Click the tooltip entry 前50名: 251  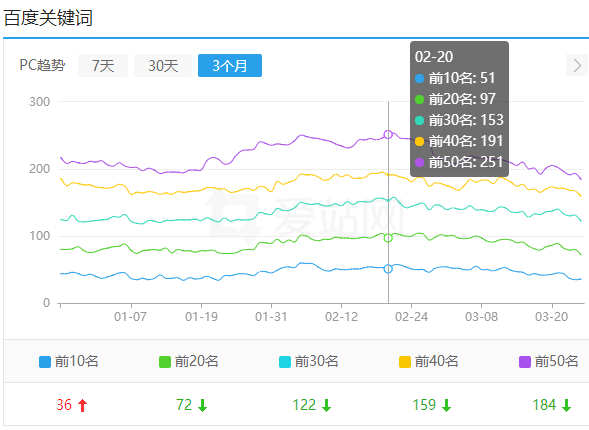click(x=459, y=162)
